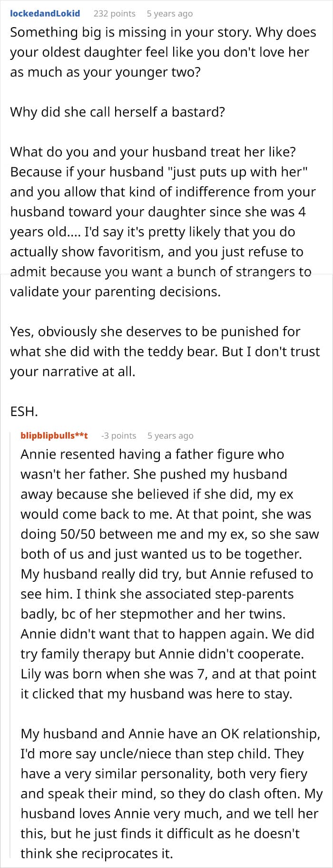
Task: Click the line mentioning "uncle/niece than step child"
Action: [x=162, y=754]
